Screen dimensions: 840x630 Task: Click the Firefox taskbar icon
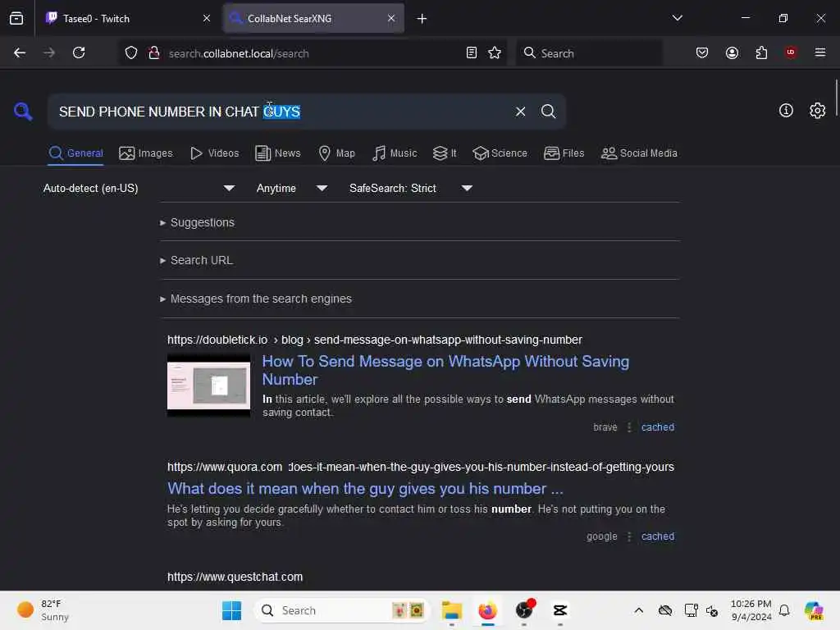click(487, 610)
